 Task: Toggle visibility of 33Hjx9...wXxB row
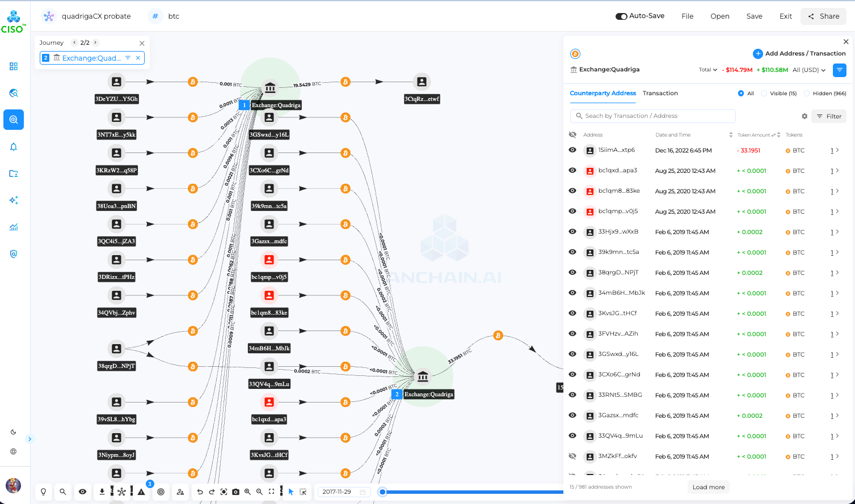[x=572, y=232]
